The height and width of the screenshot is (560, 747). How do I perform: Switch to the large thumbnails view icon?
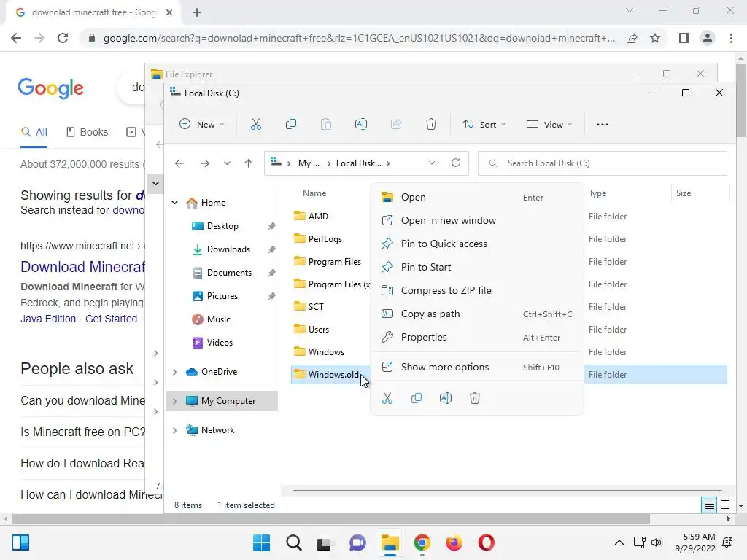point(725,505)
